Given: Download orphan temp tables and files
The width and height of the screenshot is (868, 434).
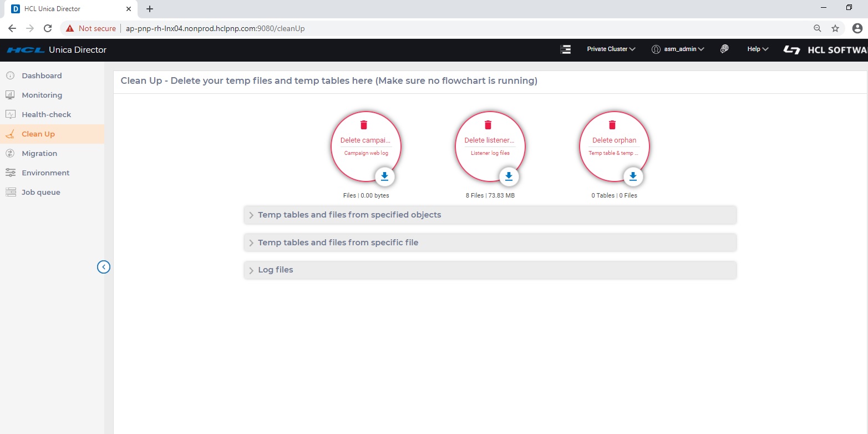Looking at the screenshot, I should 633,176.
